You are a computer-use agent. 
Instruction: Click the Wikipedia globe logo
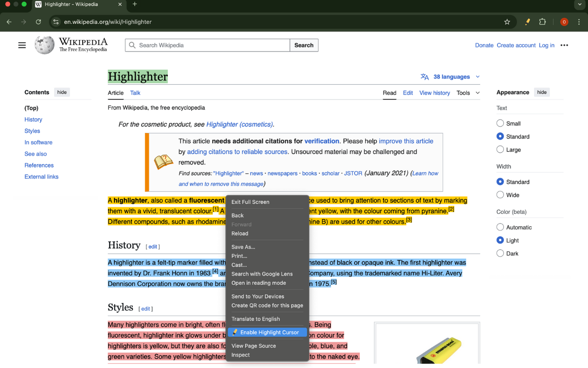click(45, 45)
